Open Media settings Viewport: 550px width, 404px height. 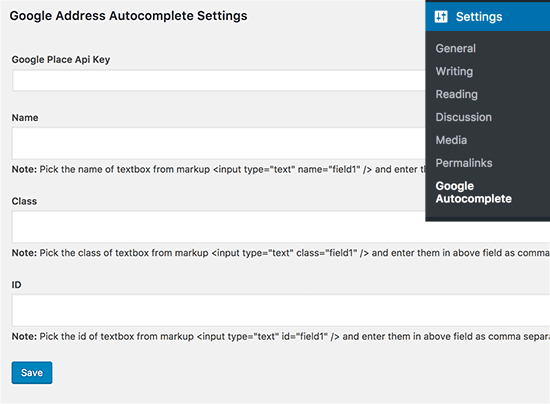(x=451, y=140)
